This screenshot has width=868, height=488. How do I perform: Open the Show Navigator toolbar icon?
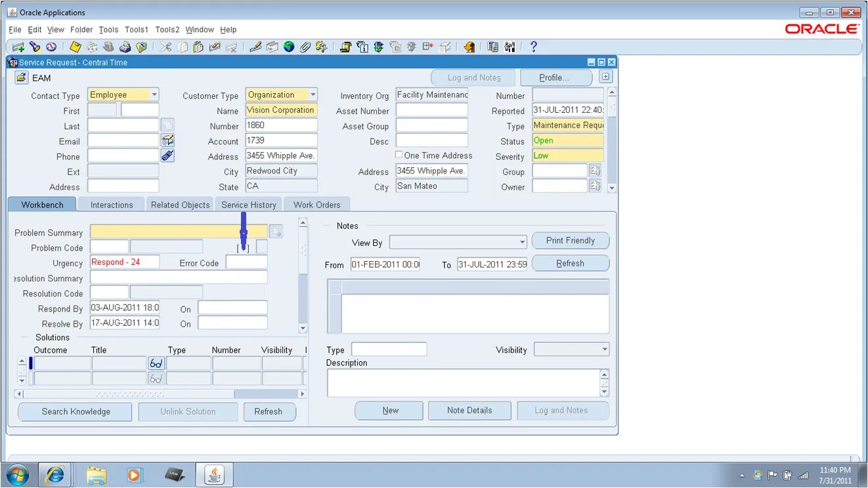point(51,47)
